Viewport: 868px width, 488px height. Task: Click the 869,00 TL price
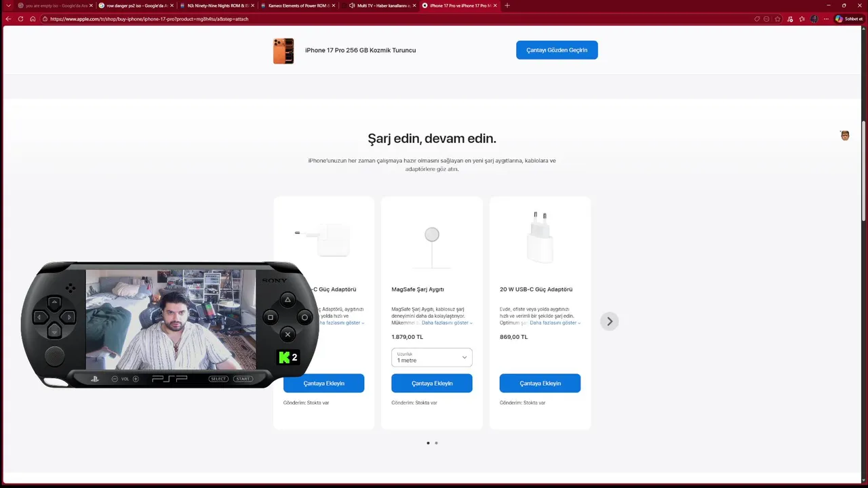tap(513, 337)
